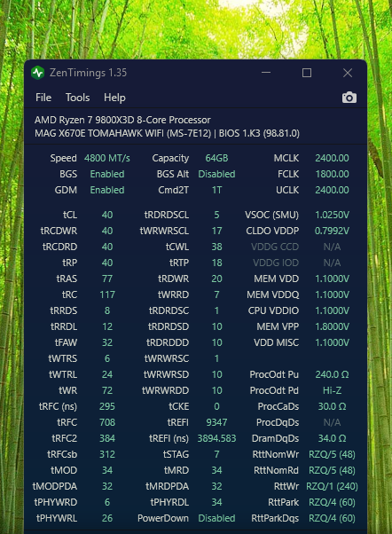Click the 4800 MT/s speed value

(107, 158)
